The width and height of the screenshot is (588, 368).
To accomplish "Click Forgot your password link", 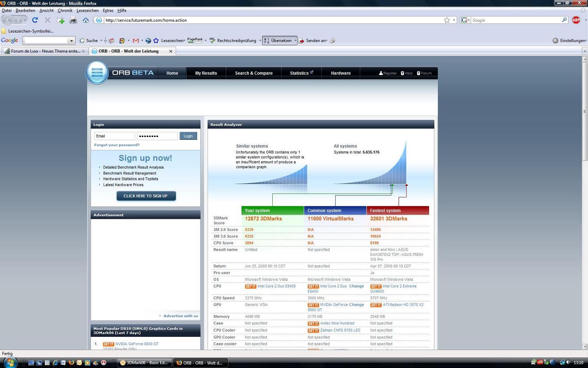I will point(117,145).
